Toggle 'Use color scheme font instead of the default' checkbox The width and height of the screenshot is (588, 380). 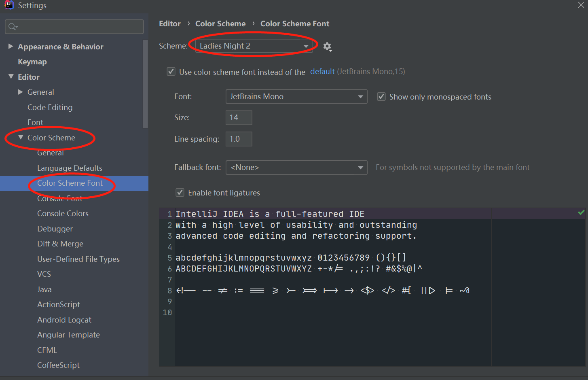171,72
